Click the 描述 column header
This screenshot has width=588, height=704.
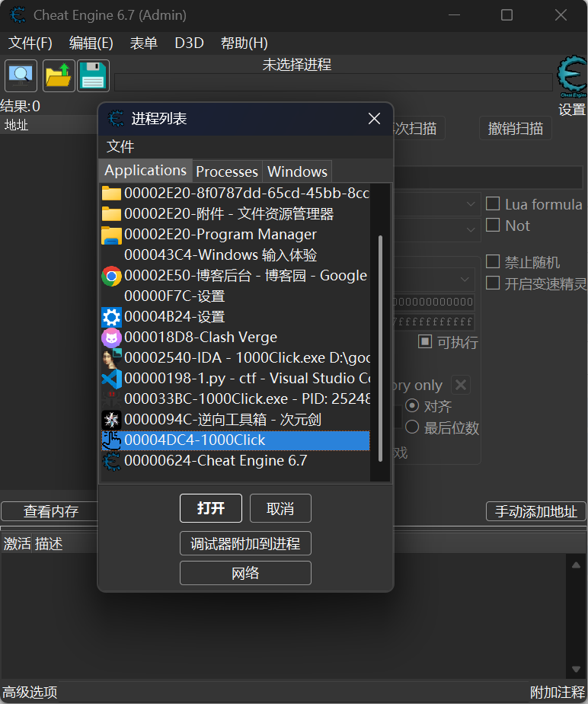point(49,544)
